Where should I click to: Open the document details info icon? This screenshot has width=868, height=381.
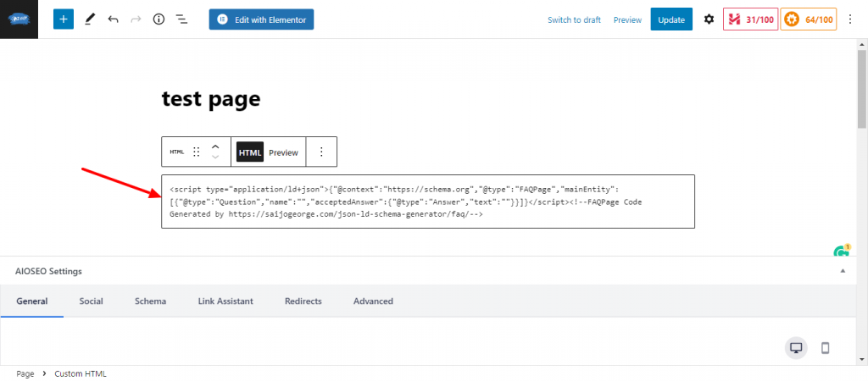coord(159,19)
